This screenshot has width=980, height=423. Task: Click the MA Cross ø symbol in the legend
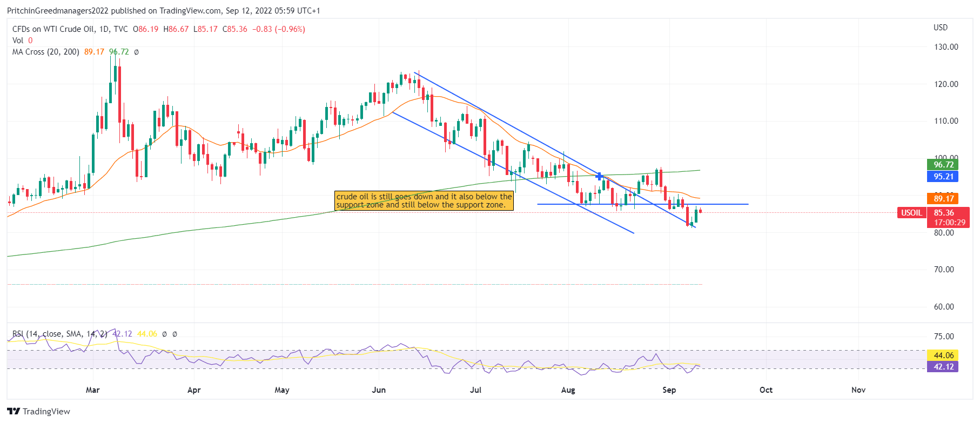click(x=136, y=52)
